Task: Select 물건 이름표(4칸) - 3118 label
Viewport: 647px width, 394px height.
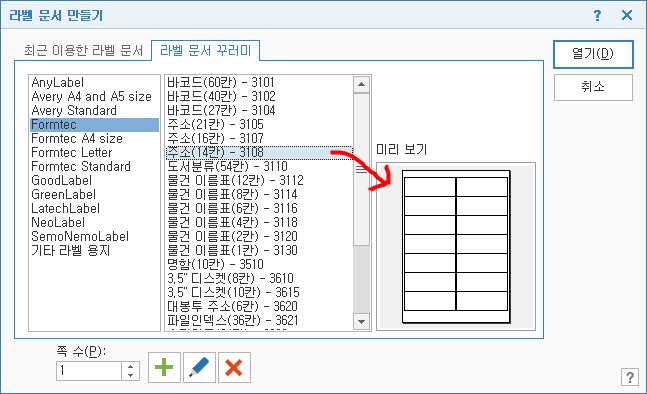Action: click(x=259, y=223)
